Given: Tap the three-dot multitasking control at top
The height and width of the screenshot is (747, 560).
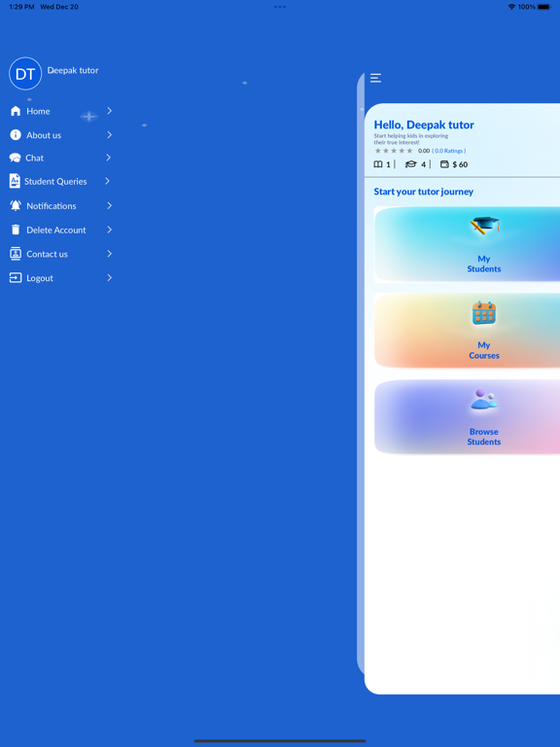Looking at the screenshot, I should coord(280,7).
